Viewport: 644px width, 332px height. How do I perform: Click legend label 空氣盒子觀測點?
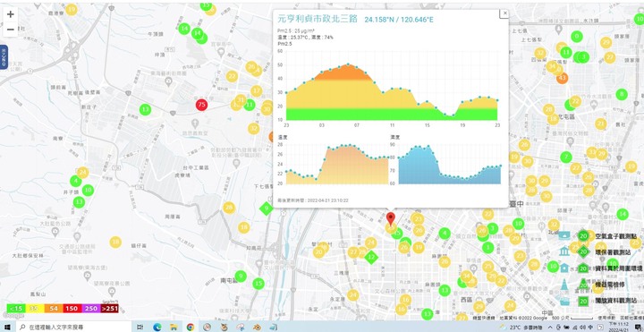tap(615, 236)
